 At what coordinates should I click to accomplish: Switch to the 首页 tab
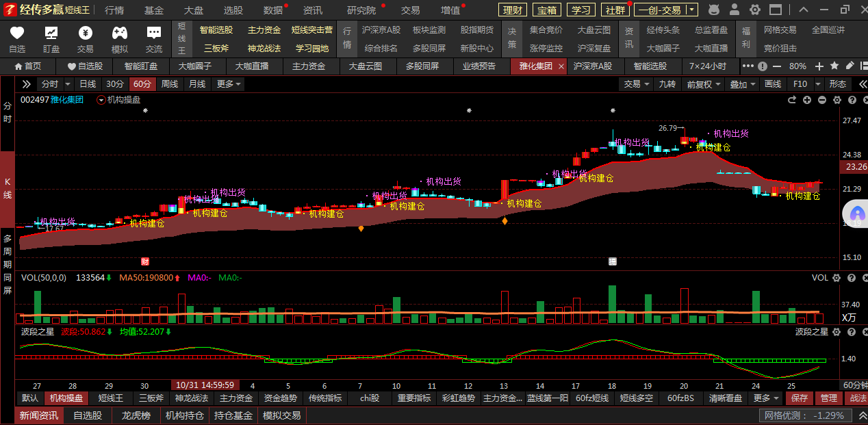coord(28,66)
